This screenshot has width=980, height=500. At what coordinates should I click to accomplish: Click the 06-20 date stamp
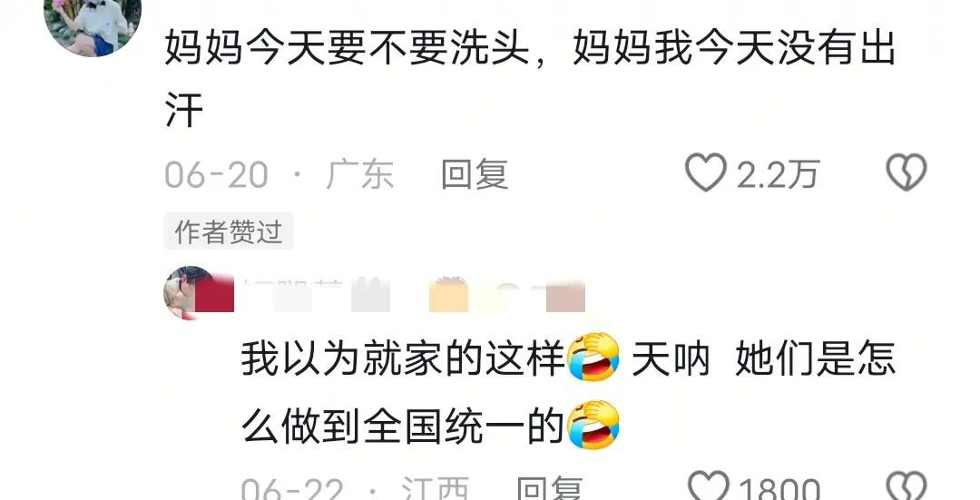point(216,174)
